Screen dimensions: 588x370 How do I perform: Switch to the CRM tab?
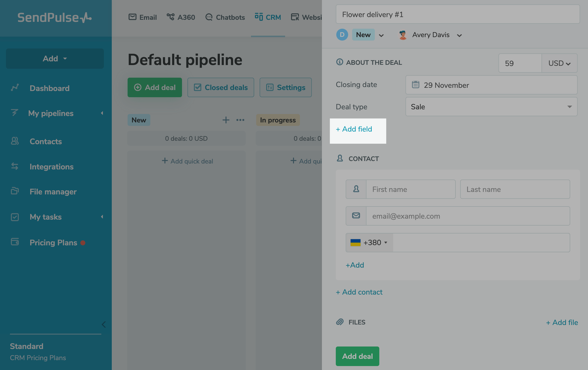[268, 17]
